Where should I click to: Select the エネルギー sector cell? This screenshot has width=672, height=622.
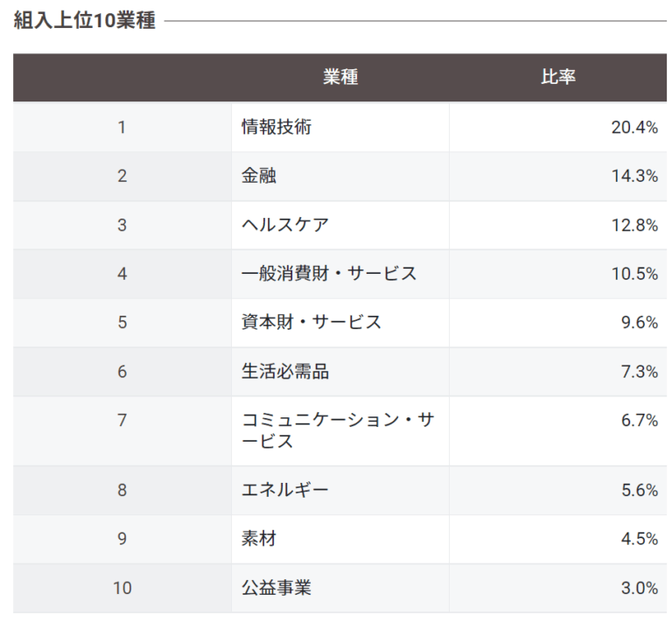point(285,490)
